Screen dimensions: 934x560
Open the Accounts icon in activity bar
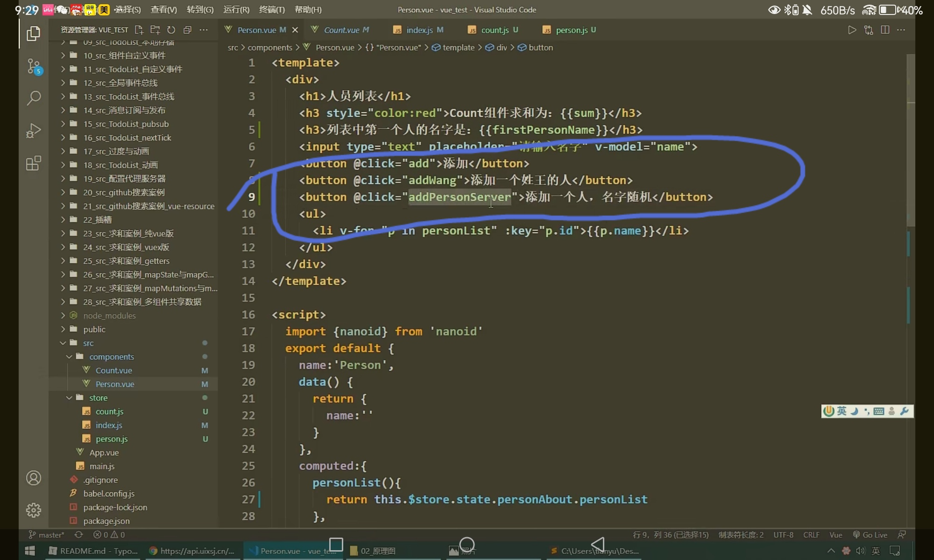point(34,478)
